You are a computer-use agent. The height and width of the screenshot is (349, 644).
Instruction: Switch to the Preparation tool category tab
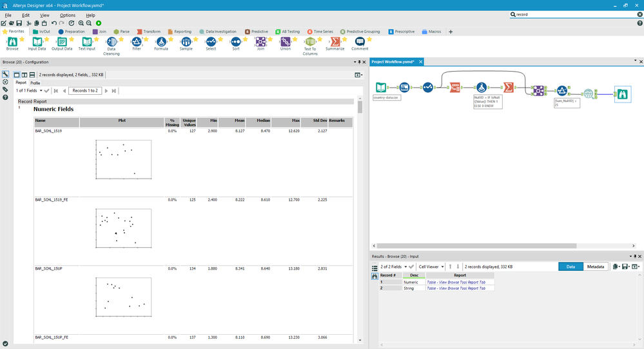point(72,32)
